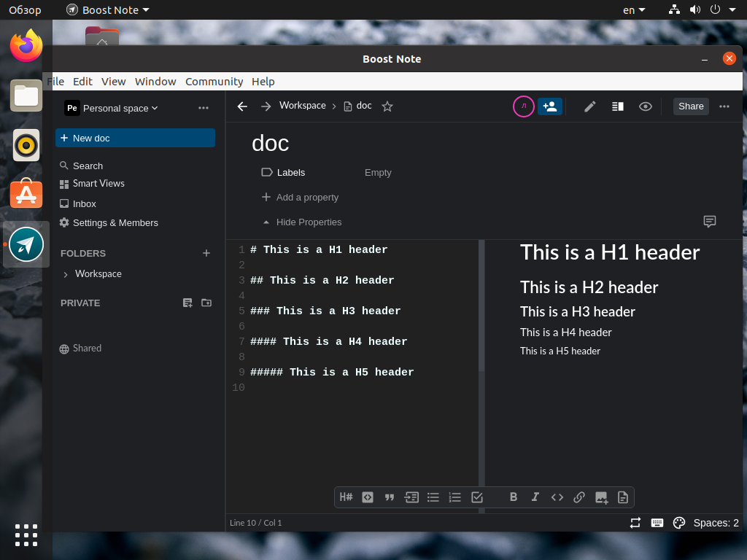747x560 pixels.
Task: Insert inline code markup
Action: [557, 497]
